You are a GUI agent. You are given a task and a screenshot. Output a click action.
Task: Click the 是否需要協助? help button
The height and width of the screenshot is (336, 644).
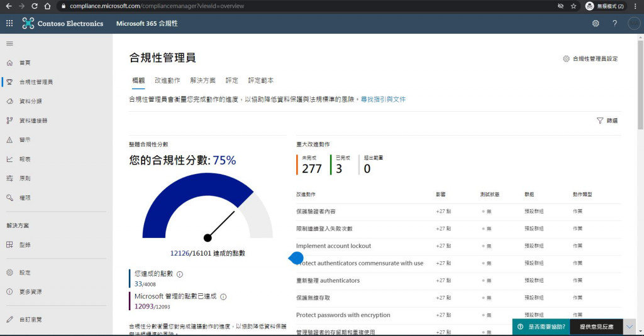click(x=541, y=327)
